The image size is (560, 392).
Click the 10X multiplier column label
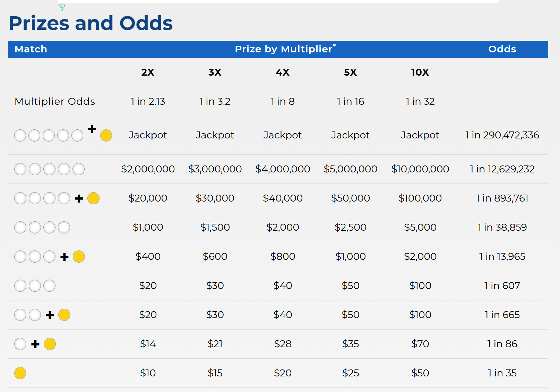420,72
